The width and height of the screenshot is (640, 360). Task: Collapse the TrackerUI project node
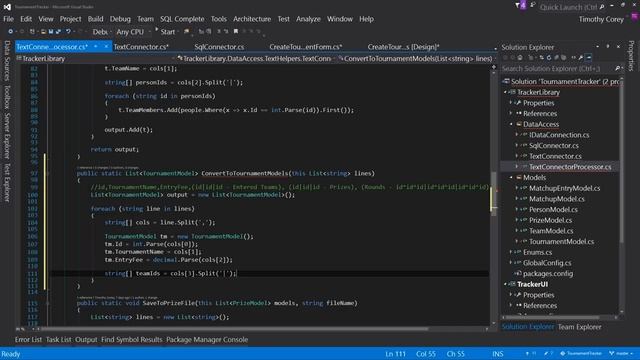coord(505,284)
